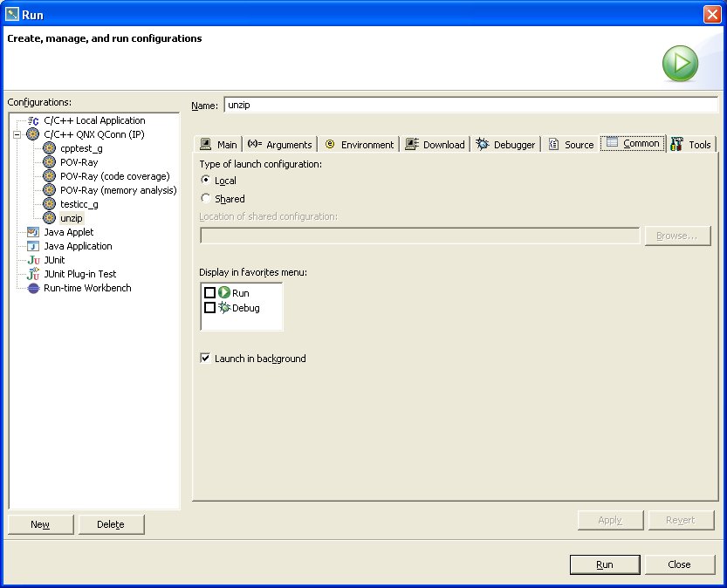Screen dimensions: 727x588
Task: Switch to the Arguments tab
Action: pos(279,145)
